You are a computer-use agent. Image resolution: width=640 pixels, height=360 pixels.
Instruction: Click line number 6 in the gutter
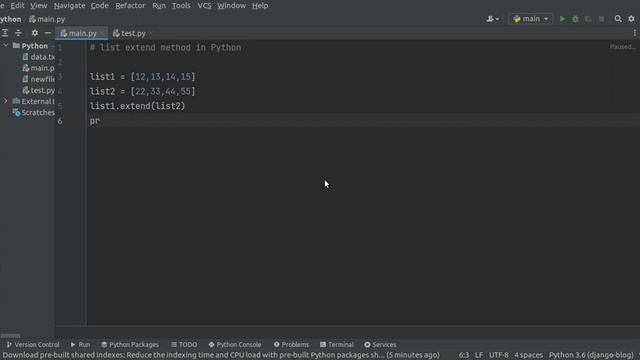pos(60,121)
